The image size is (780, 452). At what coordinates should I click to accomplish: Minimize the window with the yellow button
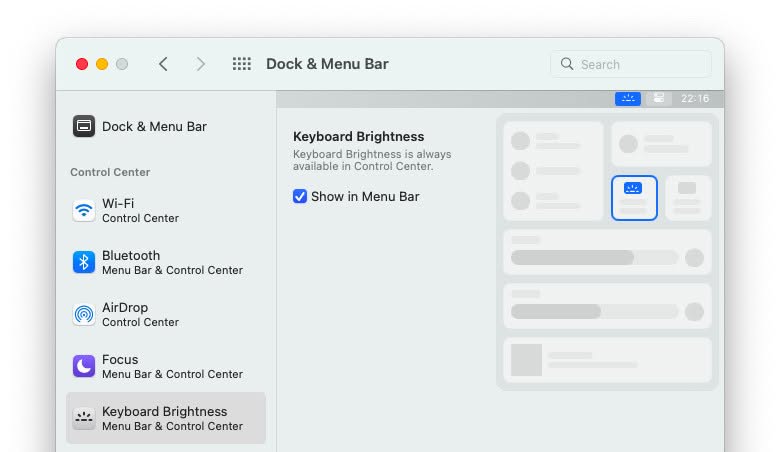click(x=102, y=64)
